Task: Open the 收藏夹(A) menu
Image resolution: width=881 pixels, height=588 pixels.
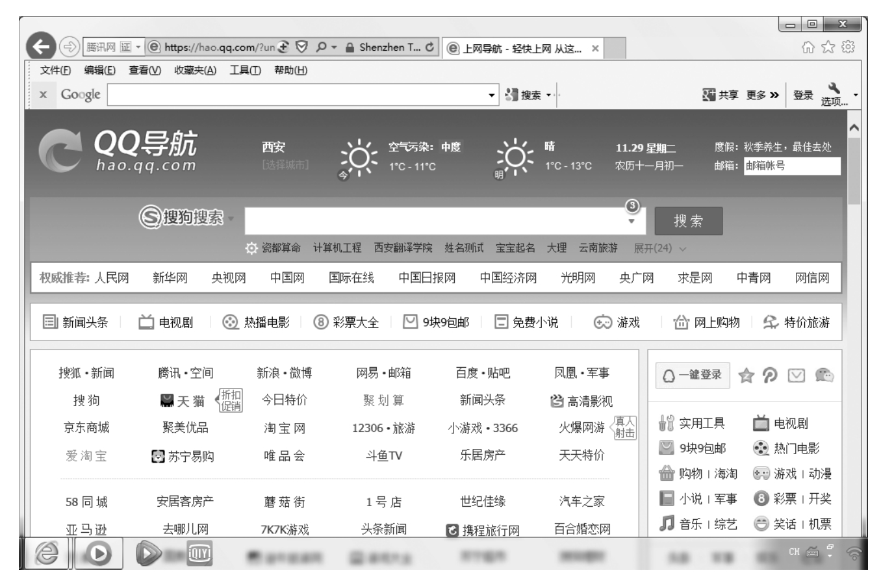Action: 195,70
